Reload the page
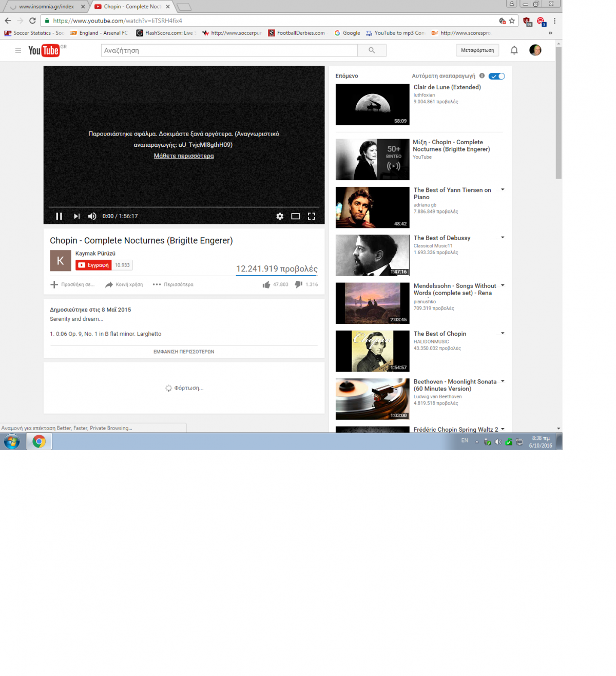Image resolution: width=616 pixels, height=676 pixels. pyautogui.click(x=32, y=21)
